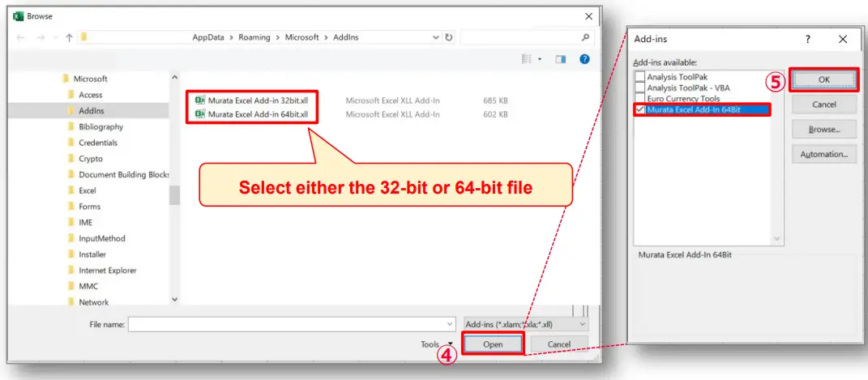This screenshot has width=868, height=380.
Task: Click into the File name field
Action: [x=291, y=324]
